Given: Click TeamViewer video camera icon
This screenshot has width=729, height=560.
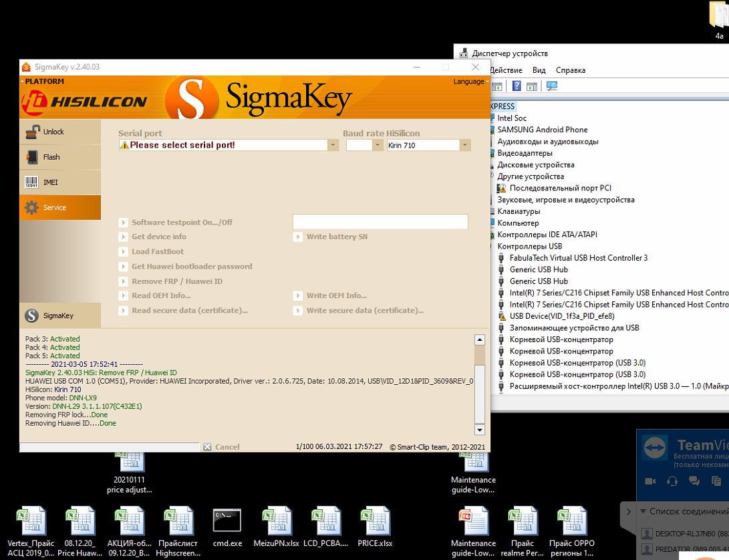Looking at the screenshot, I should (650, 481).
